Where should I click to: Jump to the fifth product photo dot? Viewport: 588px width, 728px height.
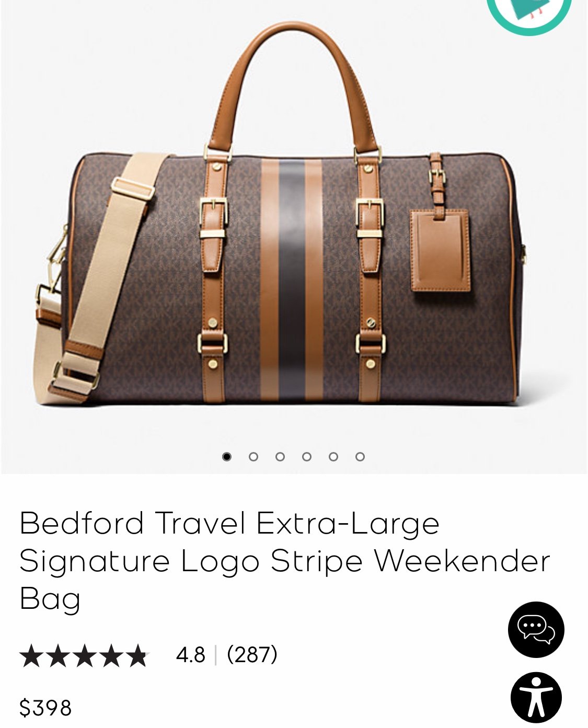pyautogui.click(x=333, y=456)
